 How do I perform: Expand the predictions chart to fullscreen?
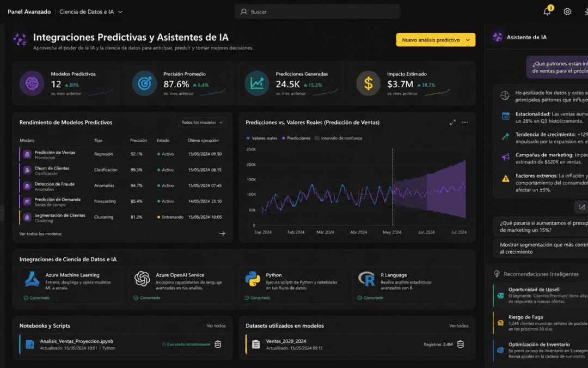point(452,123)
